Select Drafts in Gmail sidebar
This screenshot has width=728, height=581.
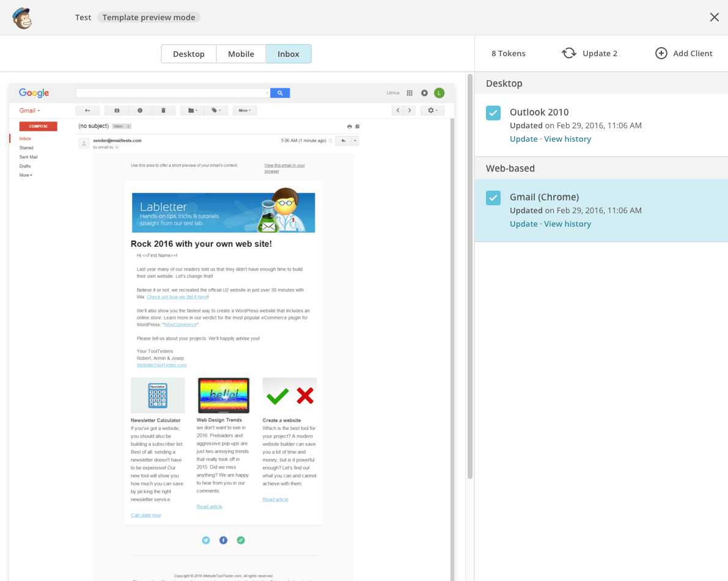click(x=25, y=166)
